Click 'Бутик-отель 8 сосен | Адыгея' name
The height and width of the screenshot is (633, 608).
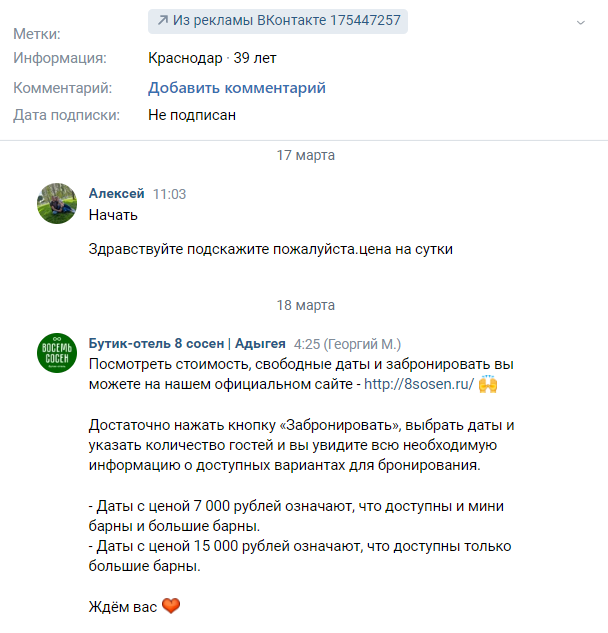click(187, 343)
